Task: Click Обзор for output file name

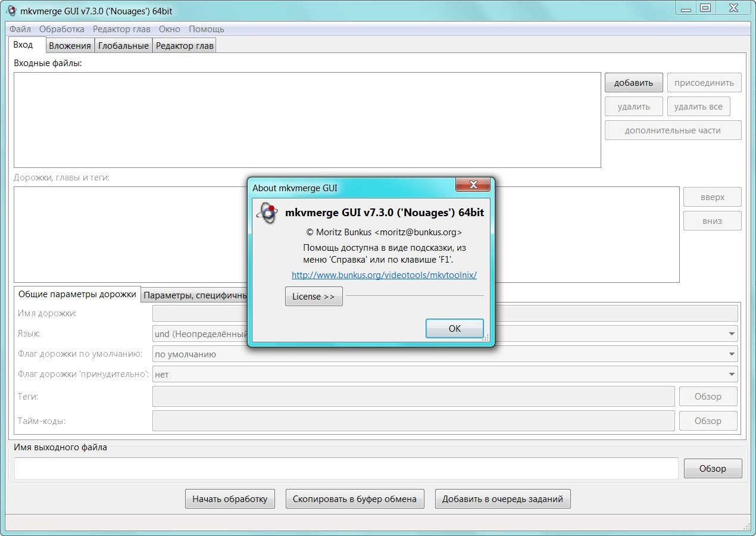Action: click(x=713, y=469)
